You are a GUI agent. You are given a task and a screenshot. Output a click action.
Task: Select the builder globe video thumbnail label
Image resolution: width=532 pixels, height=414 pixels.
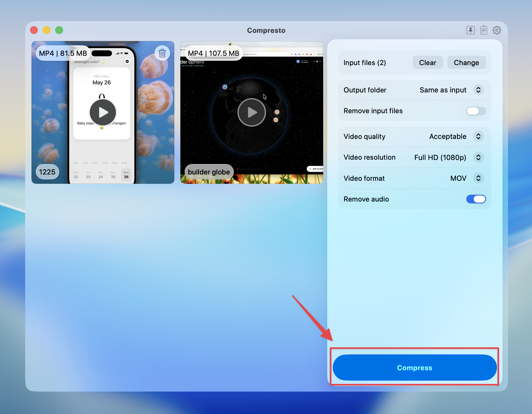coord(209,172)
